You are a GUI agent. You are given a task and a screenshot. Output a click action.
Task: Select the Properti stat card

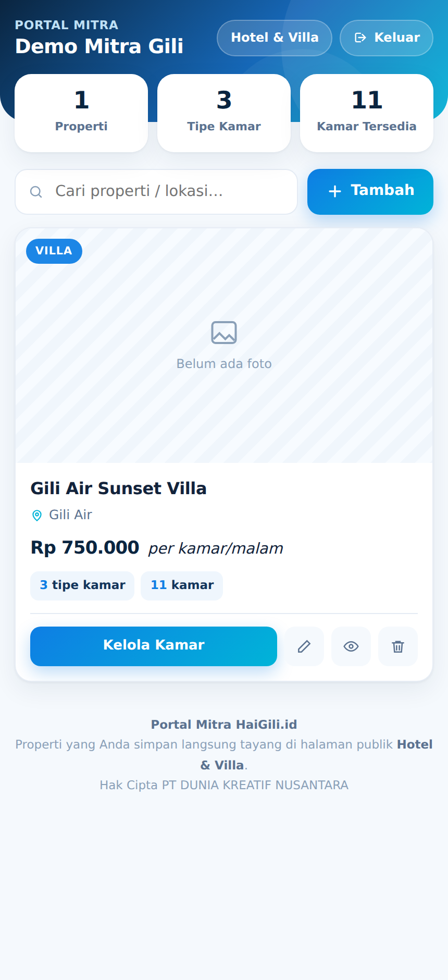[x=81, y=113]
